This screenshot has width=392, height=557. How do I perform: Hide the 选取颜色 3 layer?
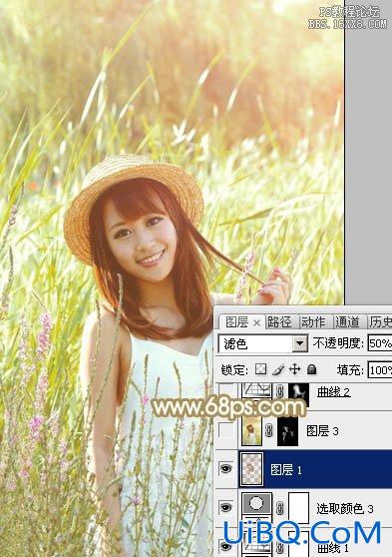coord(225,507)
